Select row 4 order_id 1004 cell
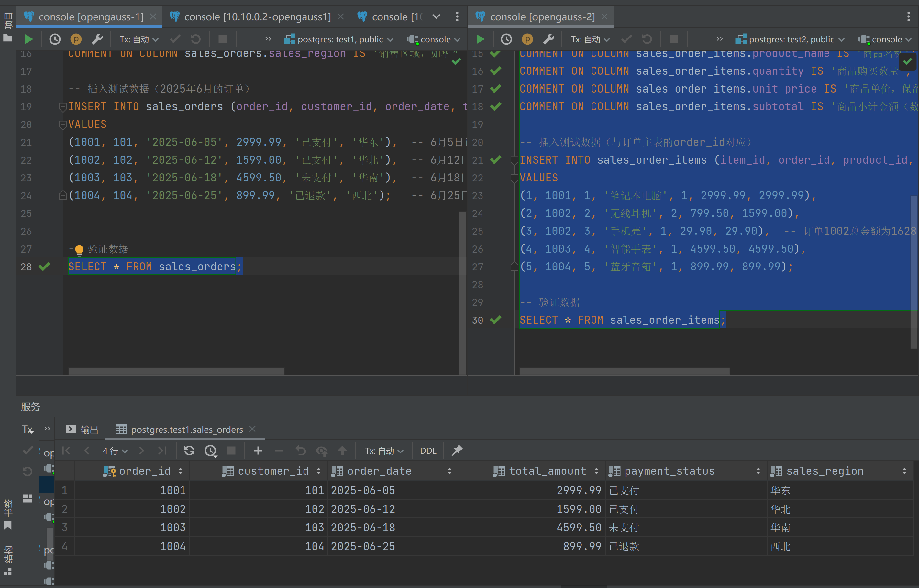The image size is (919, 588). 132,546
